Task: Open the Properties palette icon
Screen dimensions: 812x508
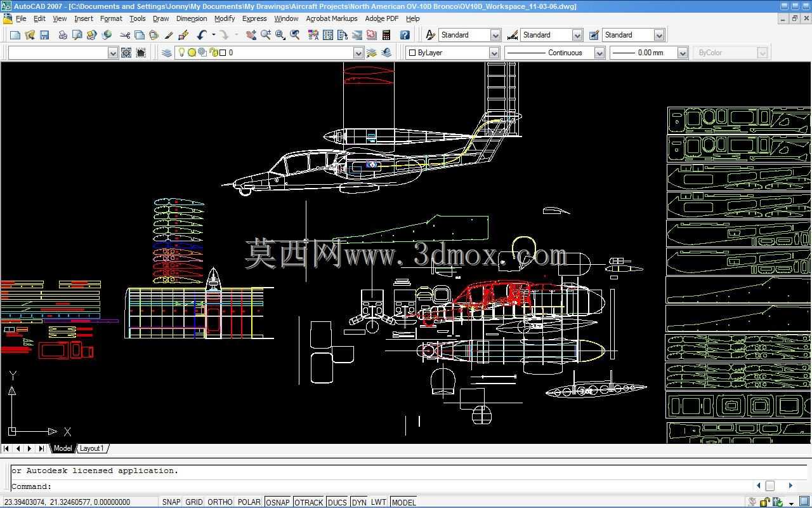Action: tap(313, 35)
